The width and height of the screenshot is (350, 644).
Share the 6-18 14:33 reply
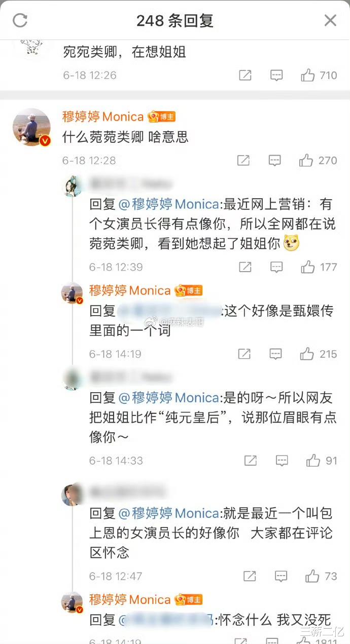coord(251,461)
